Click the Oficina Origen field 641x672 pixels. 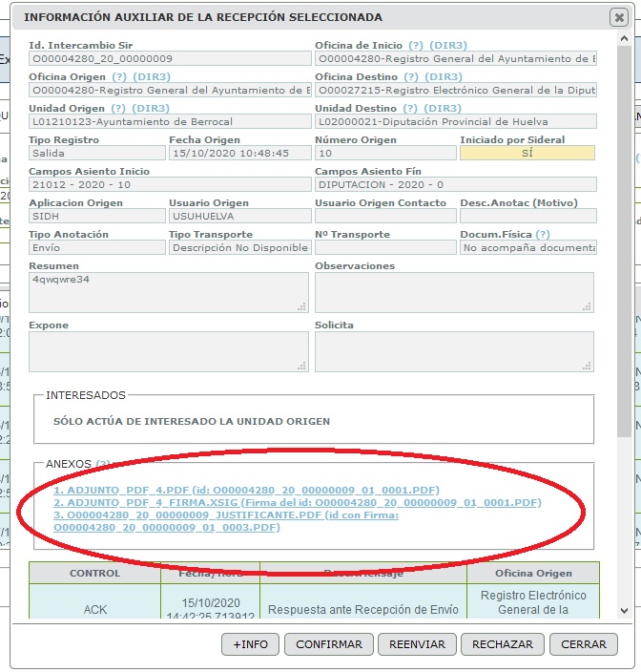170,90
